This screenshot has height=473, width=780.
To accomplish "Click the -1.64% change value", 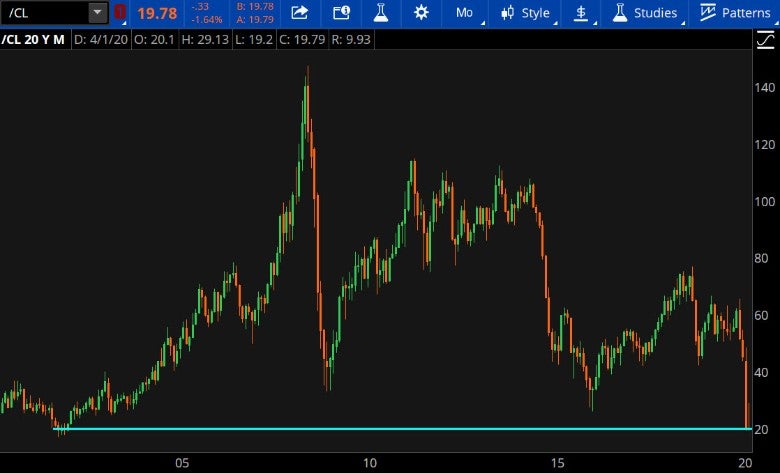I will pos(207,20).
